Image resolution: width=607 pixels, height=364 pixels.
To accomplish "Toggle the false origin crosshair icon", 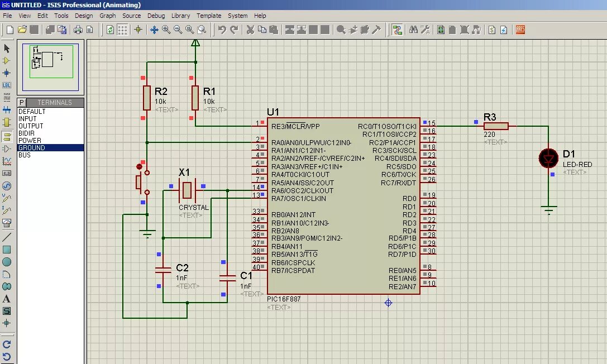I will pos(138,30).
